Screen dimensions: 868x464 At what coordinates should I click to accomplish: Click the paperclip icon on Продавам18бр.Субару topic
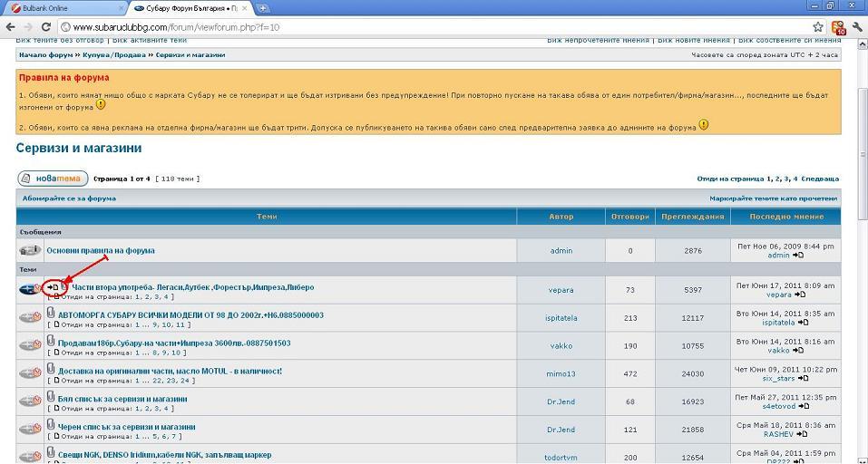pyautogui.click(x=51, y=341)
